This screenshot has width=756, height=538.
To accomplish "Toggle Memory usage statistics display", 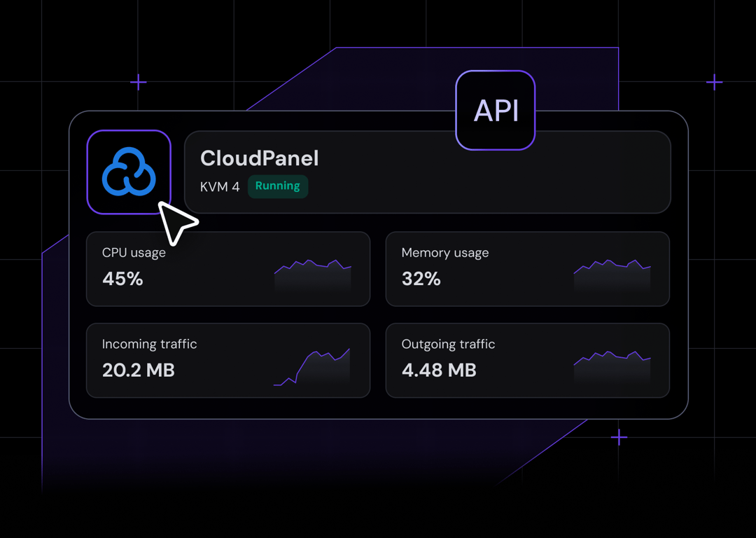I will 527,268.
